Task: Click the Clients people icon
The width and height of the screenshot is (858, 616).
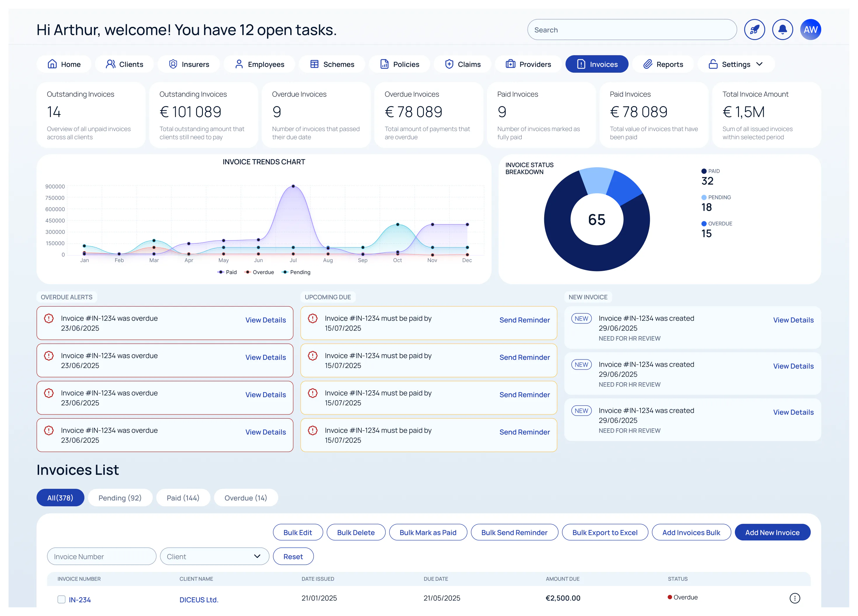Action: 110,64
